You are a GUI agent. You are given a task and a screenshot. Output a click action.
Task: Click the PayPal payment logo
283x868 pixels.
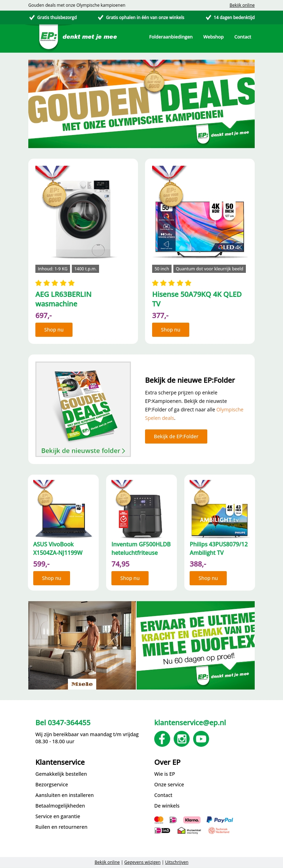pyautogui.click(x=220, y=820)
